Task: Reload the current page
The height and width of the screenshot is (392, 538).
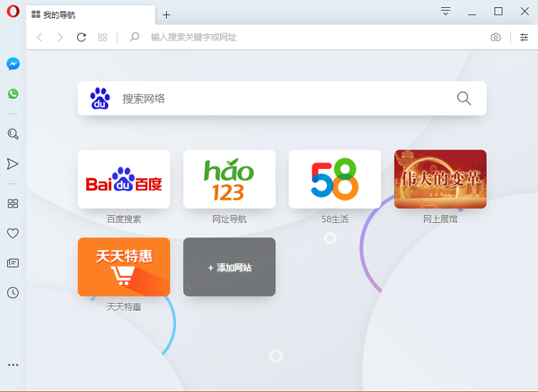Action: 81,37
